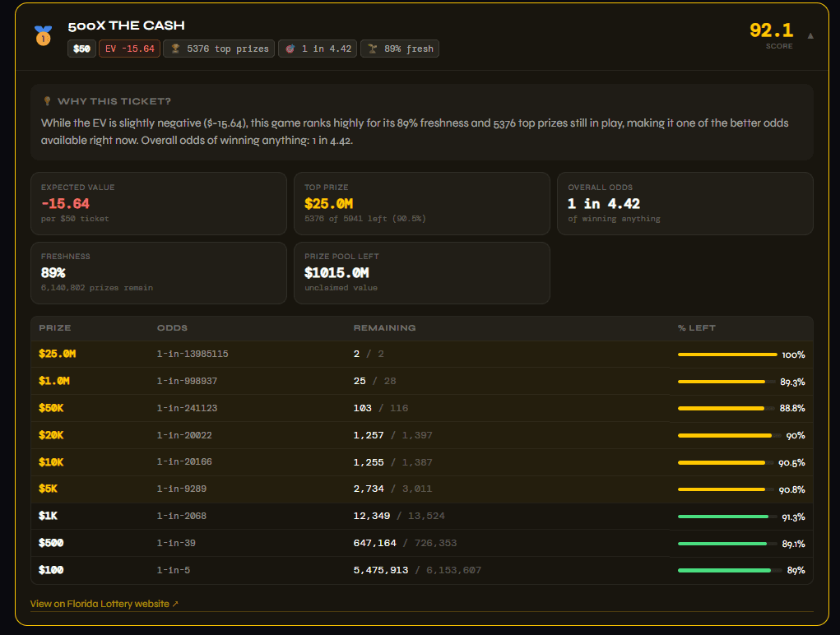The image size is (840, 635).
Task: Click the $1.0M prize table row
Action: [x=421, y=381]
